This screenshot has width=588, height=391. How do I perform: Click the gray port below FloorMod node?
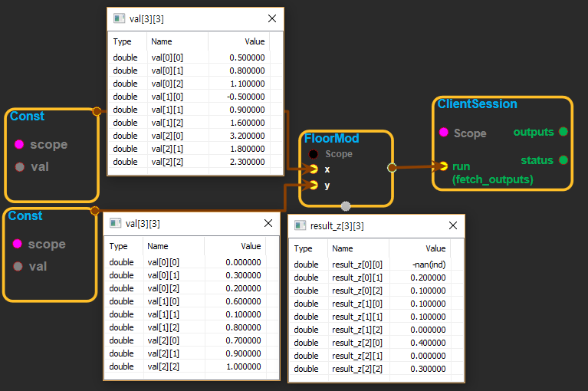(346, 205)
